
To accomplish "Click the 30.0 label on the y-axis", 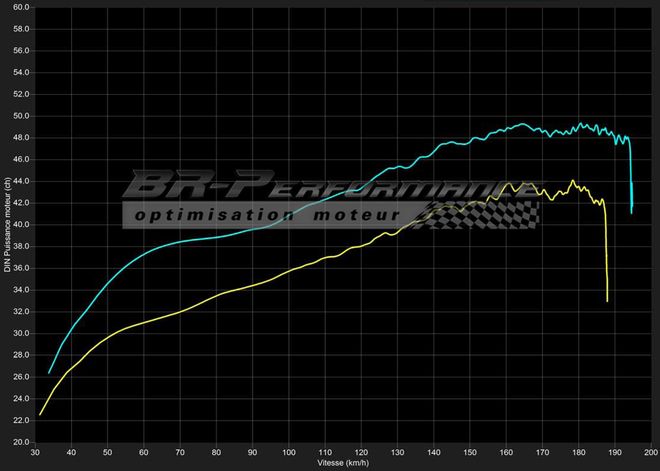I will pos(22,334).
